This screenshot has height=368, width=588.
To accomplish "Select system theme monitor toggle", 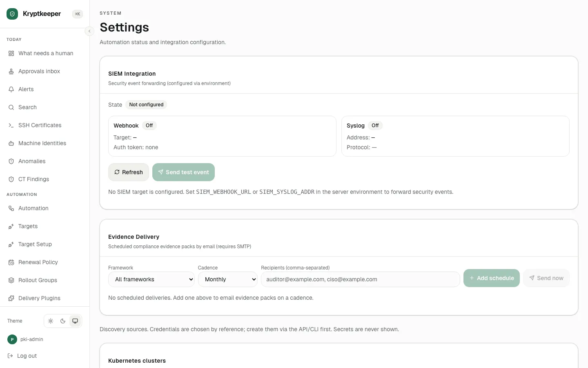I will pyautogui.click(x=75, y=321).
